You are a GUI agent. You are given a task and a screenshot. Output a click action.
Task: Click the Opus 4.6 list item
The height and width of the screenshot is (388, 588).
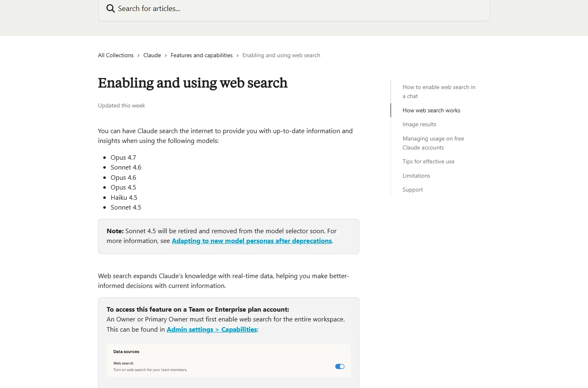point(123,178)
